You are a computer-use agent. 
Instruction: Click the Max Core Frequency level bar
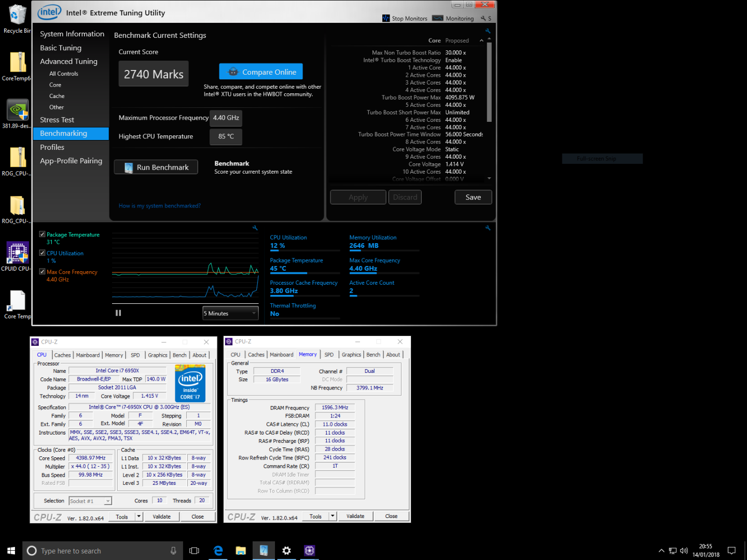[384, 274]
